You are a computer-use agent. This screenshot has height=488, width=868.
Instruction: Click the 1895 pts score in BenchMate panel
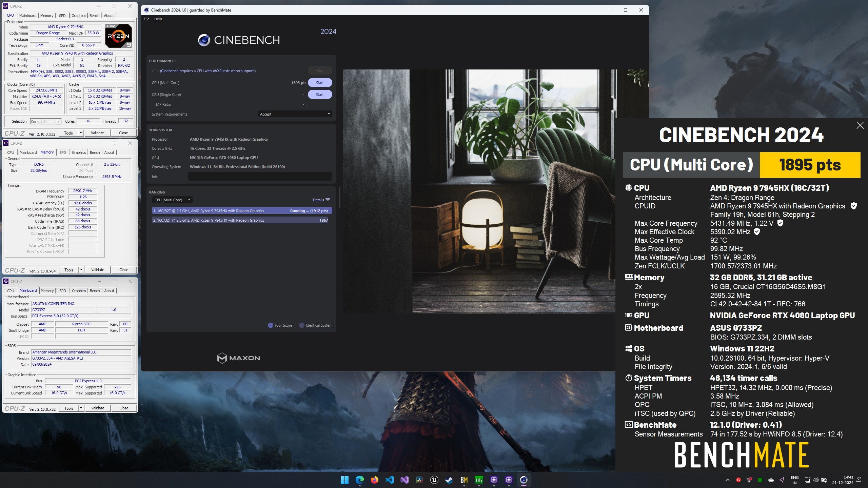810,165
